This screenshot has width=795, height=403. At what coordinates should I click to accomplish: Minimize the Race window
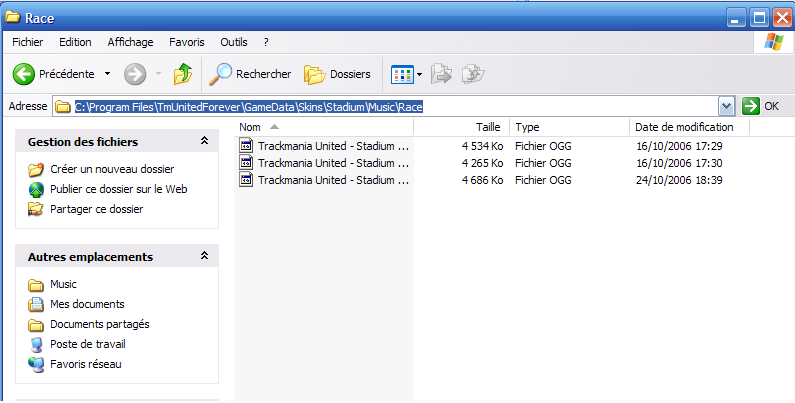pos(736,18)
